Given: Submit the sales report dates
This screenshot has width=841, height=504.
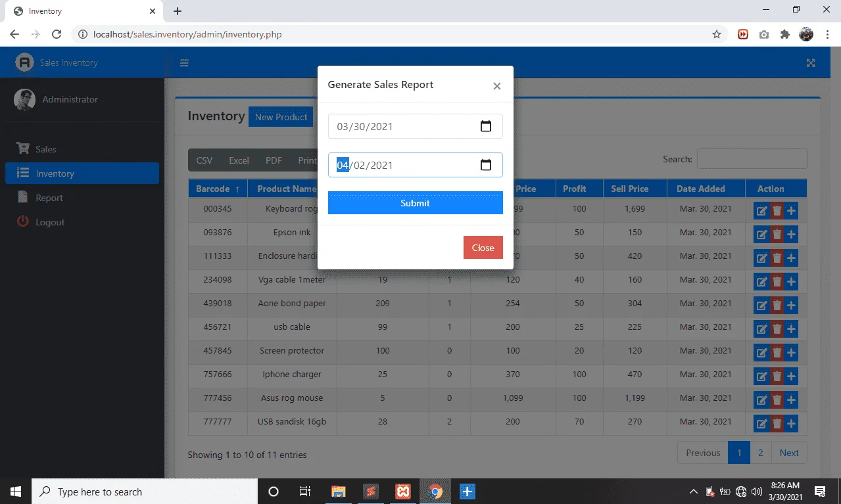Looking at the screenshot, I should point(415,203).
